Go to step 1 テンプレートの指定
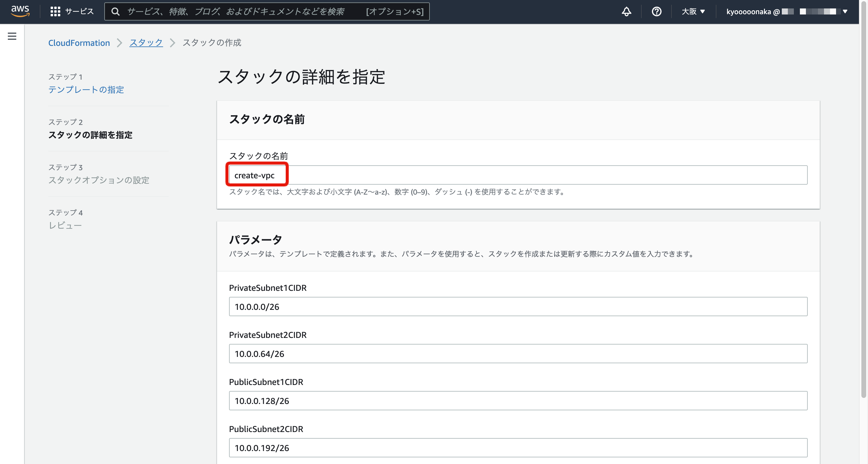 pyautogui.click(x=86, y=90)
